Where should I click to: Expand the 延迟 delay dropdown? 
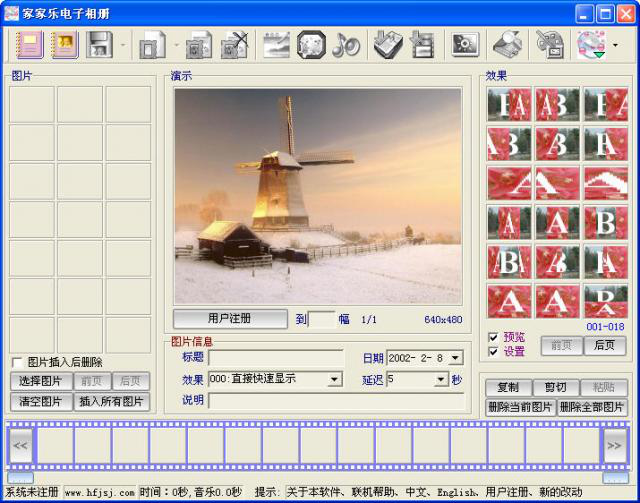tap(441, 380)
